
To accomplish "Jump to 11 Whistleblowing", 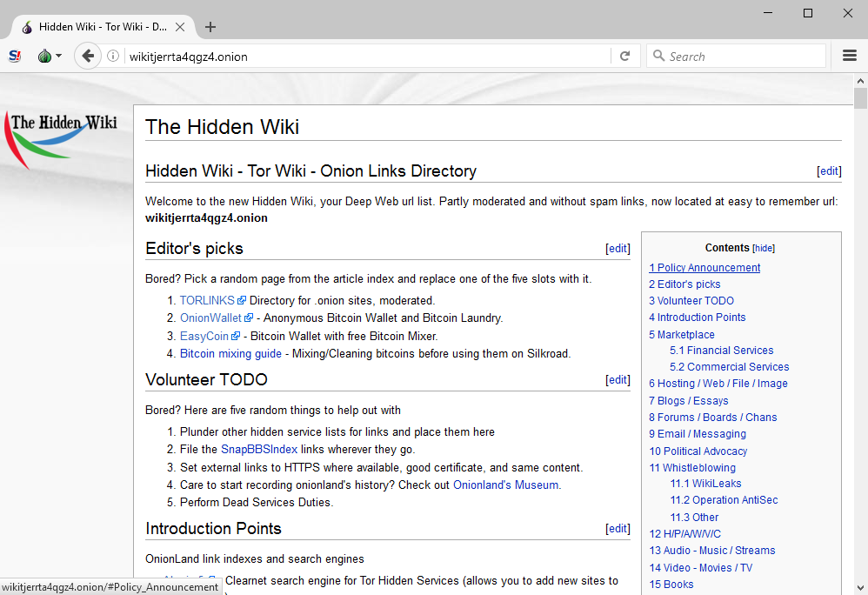I will click(x=692, y=468).
